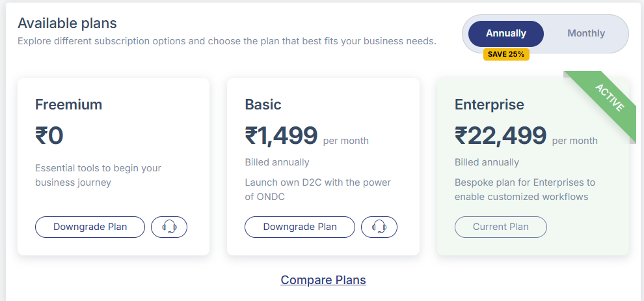This screenshot has height=301, width=644.
Task: Click the ₹0 Freemium price
Action: click(49, 136)
